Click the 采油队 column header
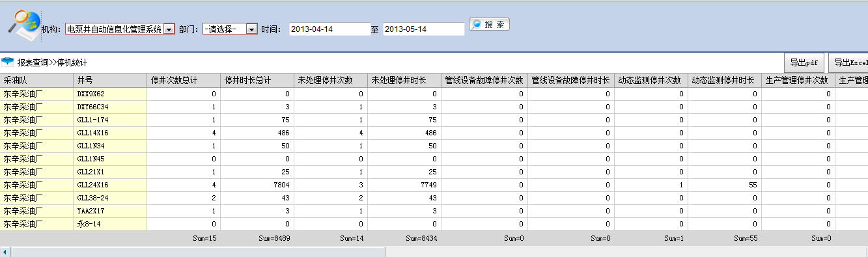The height and width of the screenshot is (257, 868). [x=36, y=80]
